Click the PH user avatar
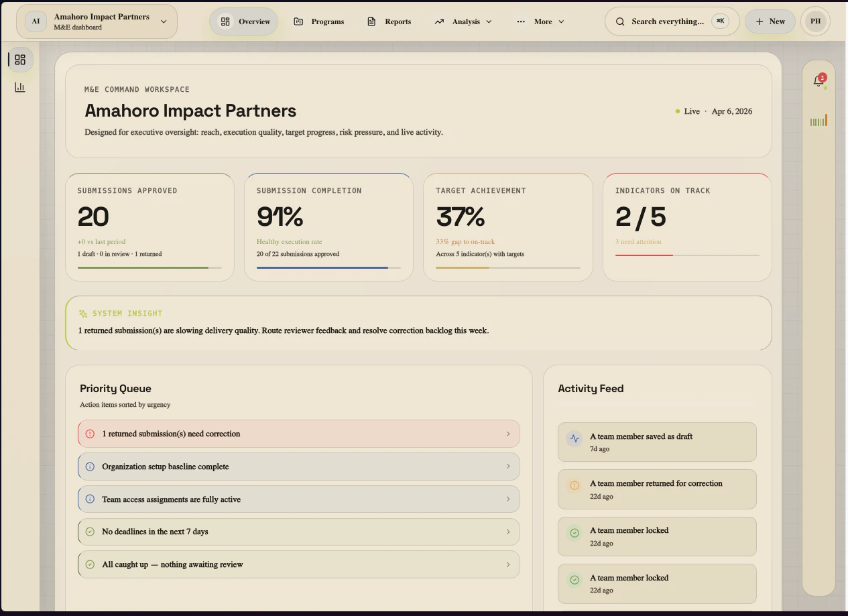The width and height of the screenshot is (848, 616). 815,21
